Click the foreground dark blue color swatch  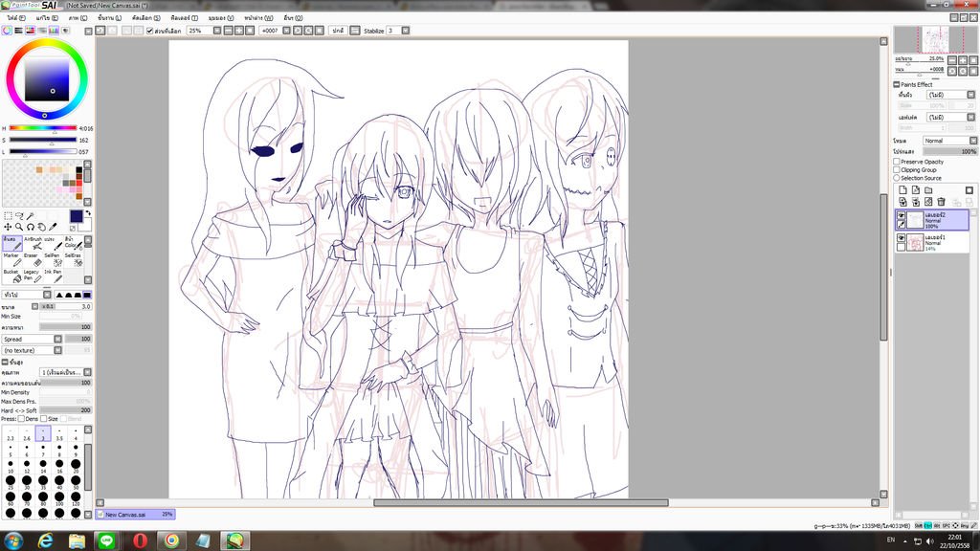(77, 216)
